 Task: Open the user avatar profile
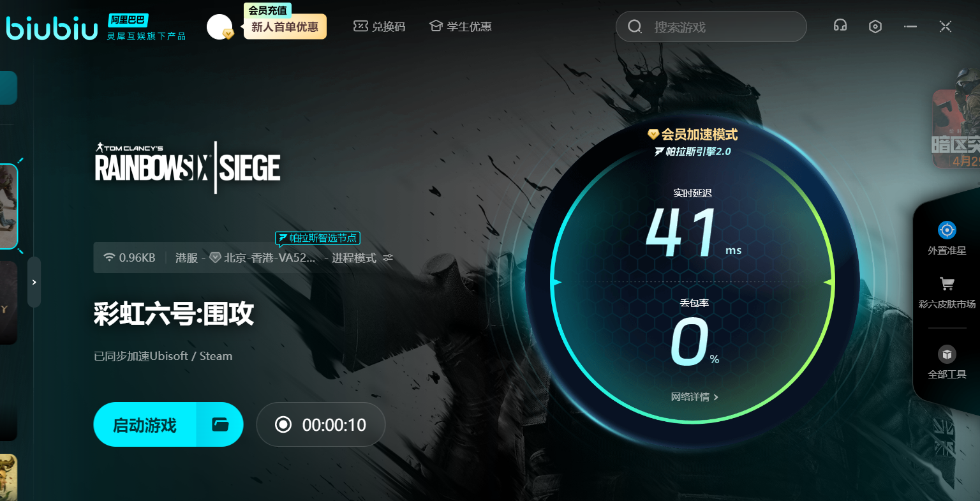220,27
